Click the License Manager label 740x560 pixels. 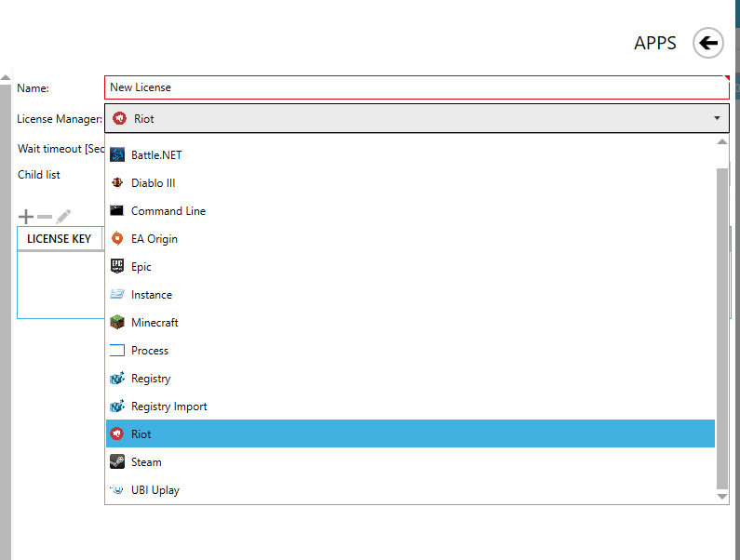point(60,119)
